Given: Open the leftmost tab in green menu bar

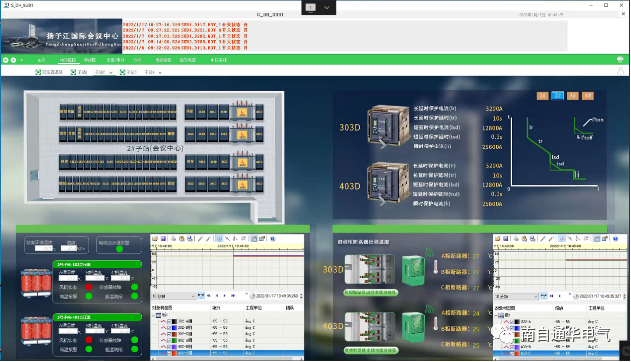Looking at the screenshot, I should coord(41,60).
